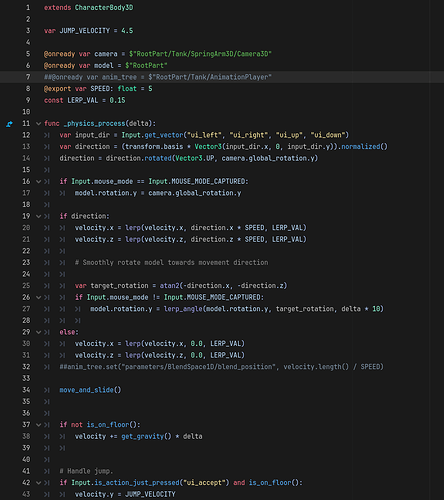Place cursor on the lerp_angle function name
This screenshot has height=500, width=444.
(183, 309)
